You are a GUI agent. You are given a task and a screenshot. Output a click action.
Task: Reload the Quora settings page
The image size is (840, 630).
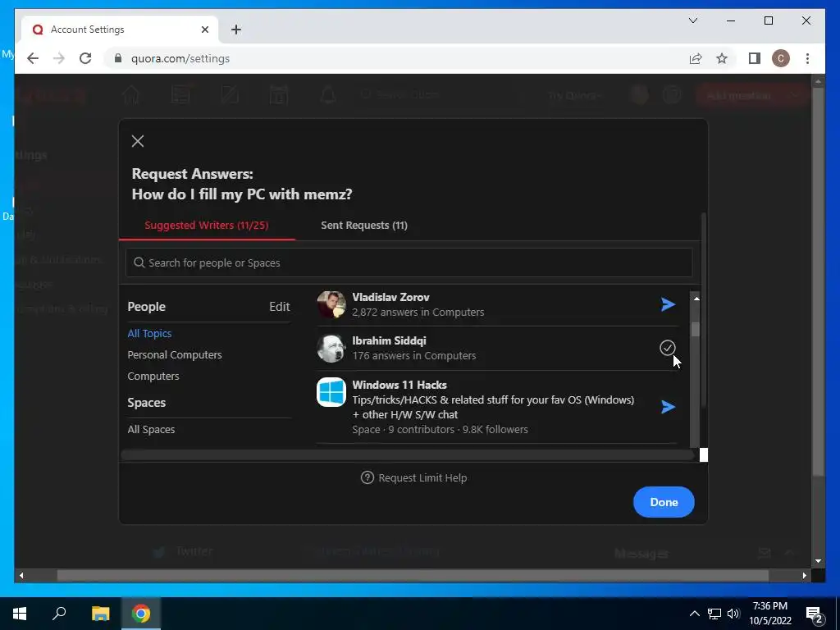(x=85, y=58)
